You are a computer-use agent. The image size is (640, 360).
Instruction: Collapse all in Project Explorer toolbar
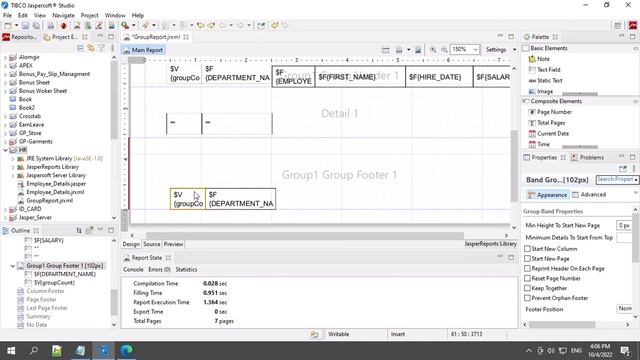[80, 48]
